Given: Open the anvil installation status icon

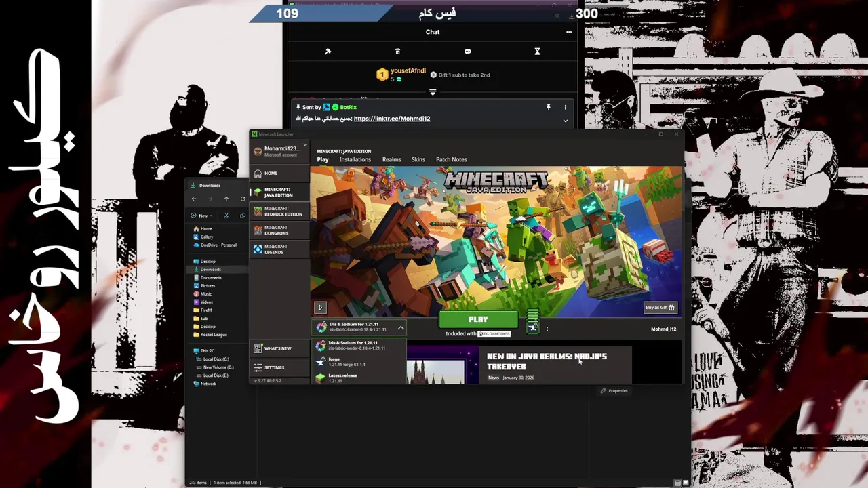Looking at the screenshot, I should coord(533,328).
